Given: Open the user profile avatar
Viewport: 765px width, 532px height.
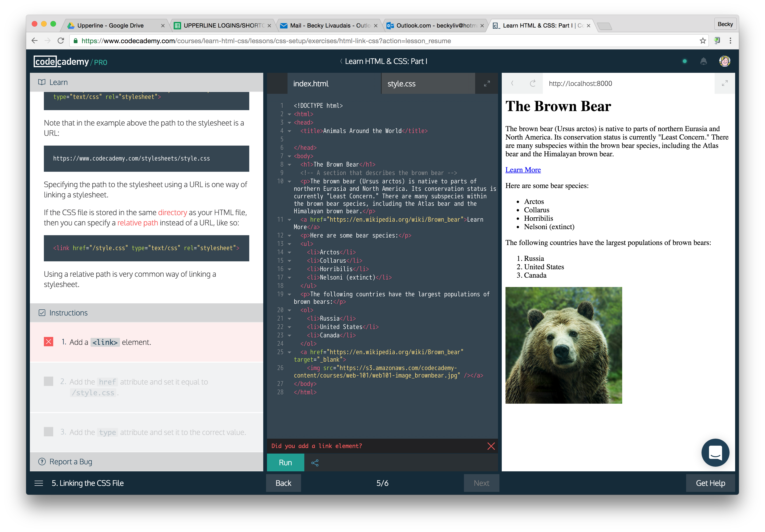Looking at the screenshot, I should tap(725, 61).
